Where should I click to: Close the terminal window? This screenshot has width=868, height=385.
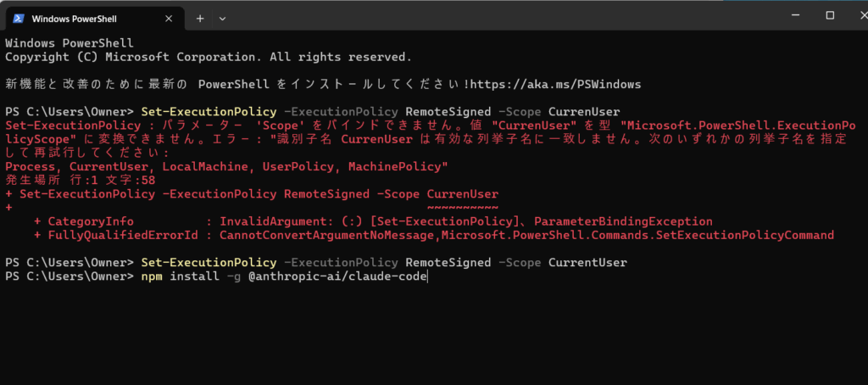click(854, 15)
